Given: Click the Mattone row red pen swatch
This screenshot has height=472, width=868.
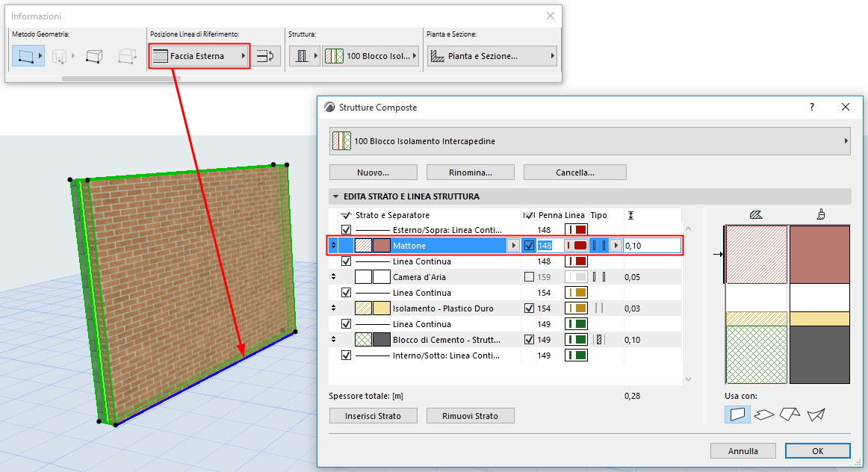Looking at the screenshot, I should (x=576, y=246).
